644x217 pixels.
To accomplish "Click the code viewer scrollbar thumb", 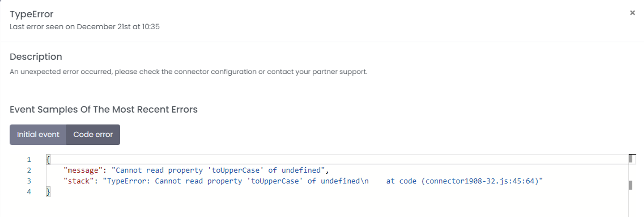I will coord(631,185).
